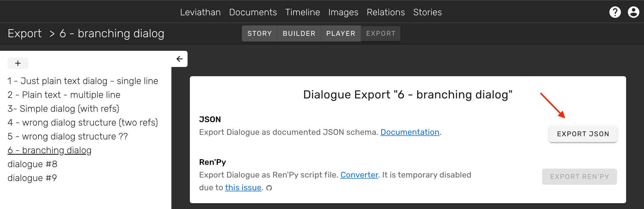Open the Relations section
The height and width of the screenshot is (209, 644).
(386, 12)
